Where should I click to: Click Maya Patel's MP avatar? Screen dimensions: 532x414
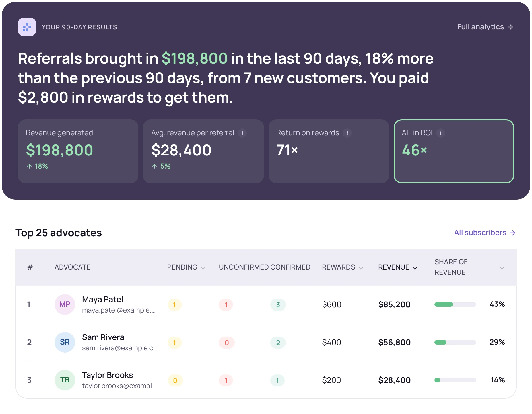(x=65, y=304)
